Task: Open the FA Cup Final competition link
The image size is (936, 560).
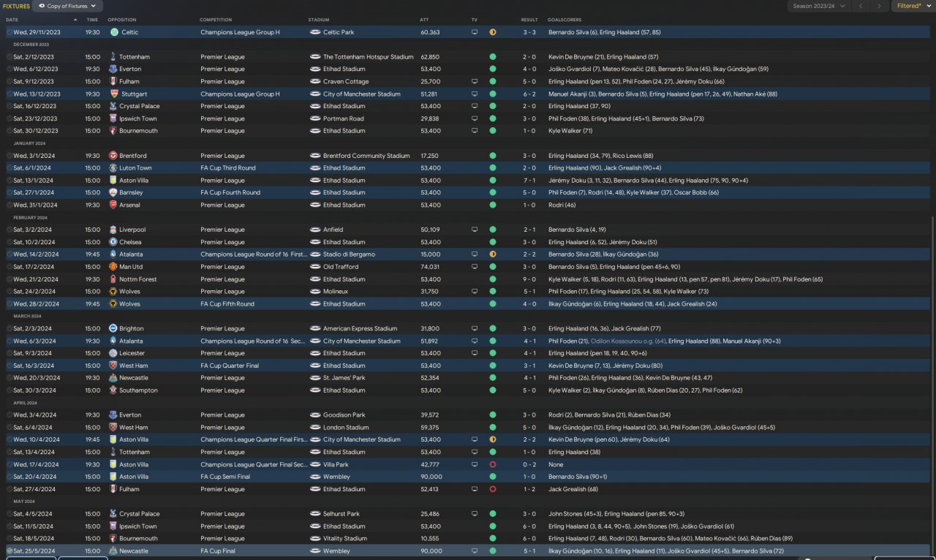Action: tap(219, 550)
